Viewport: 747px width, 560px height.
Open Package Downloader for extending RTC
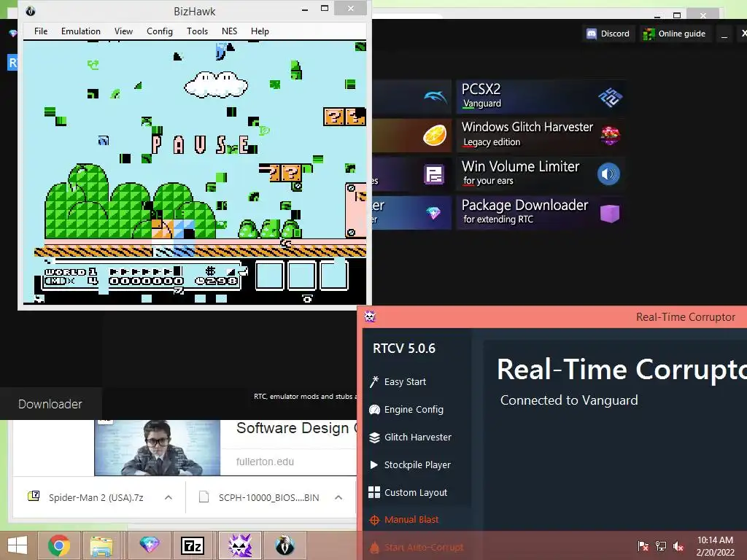tap(541, 213)
